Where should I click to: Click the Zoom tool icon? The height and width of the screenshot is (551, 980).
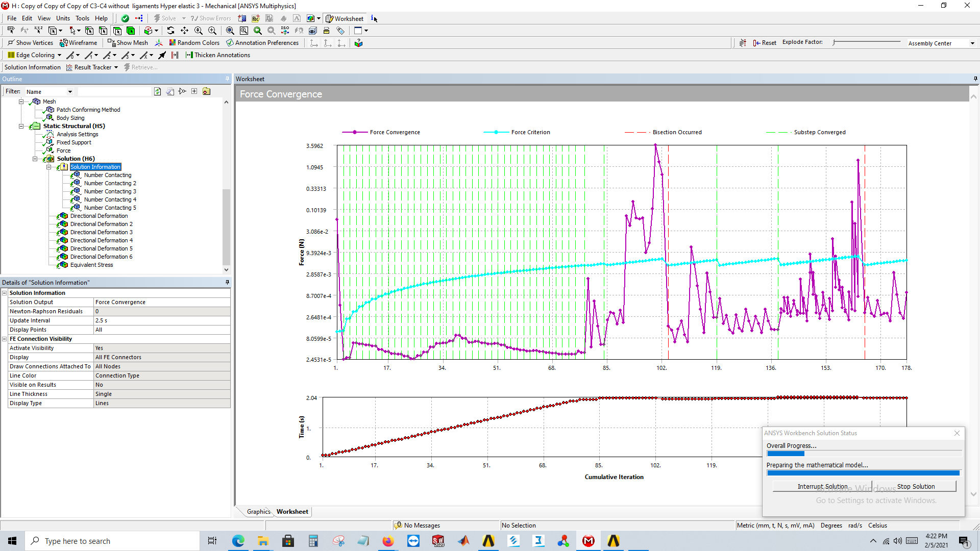tap(199, 31)
